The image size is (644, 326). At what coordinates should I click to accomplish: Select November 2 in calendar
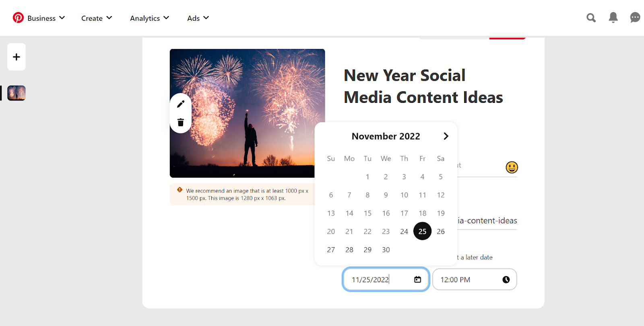tap(386, 177)
